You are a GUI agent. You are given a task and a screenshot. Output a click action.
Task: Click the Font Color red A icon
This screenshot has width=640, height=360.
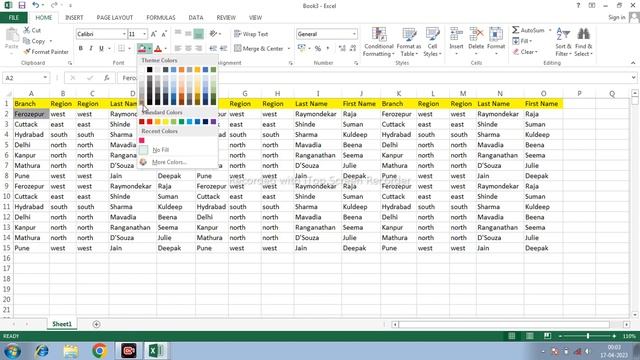(158, 49)
